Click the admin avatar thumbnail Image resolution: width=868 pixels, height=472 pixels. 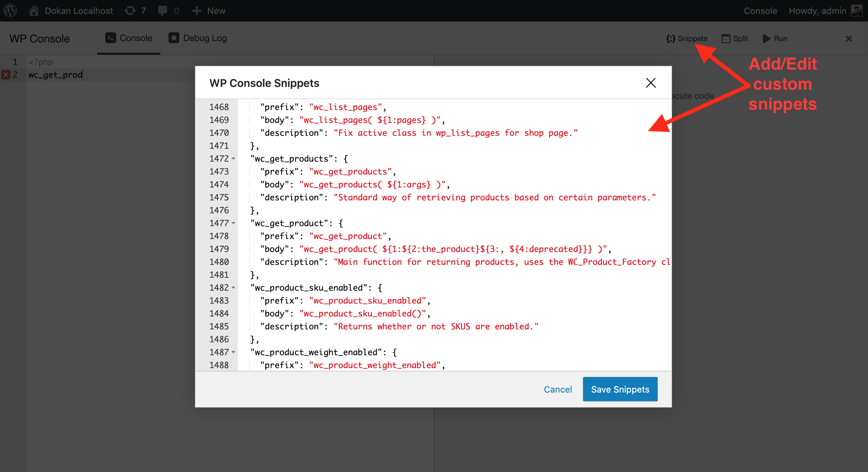point(856,11)
